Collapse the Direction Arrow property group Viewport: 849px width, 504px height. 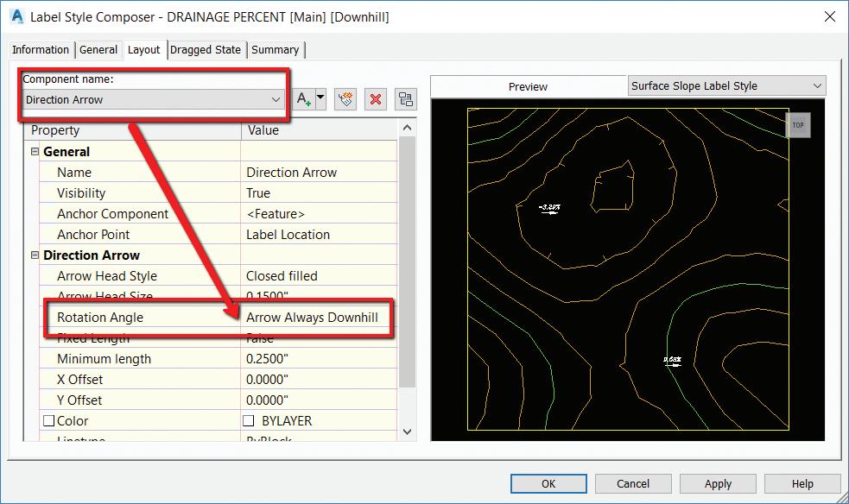pyautogui.click(x=35, y=255)
